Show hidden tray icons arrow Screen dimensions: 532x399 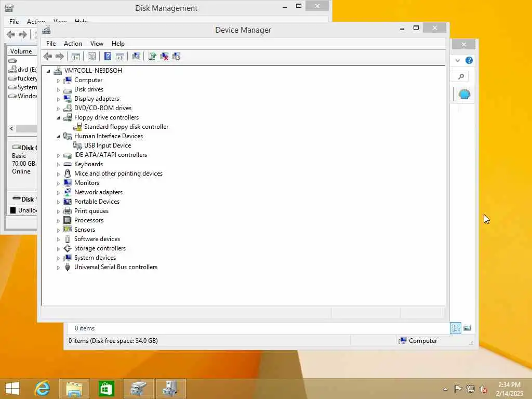pyautogui.click(x=445, y=389)
